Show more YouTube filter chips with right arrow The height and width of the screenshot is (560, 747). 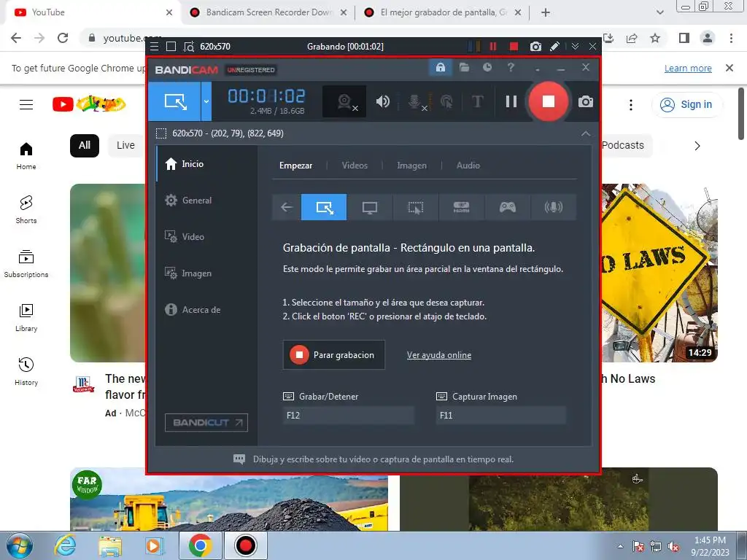(x=697, y=146)
